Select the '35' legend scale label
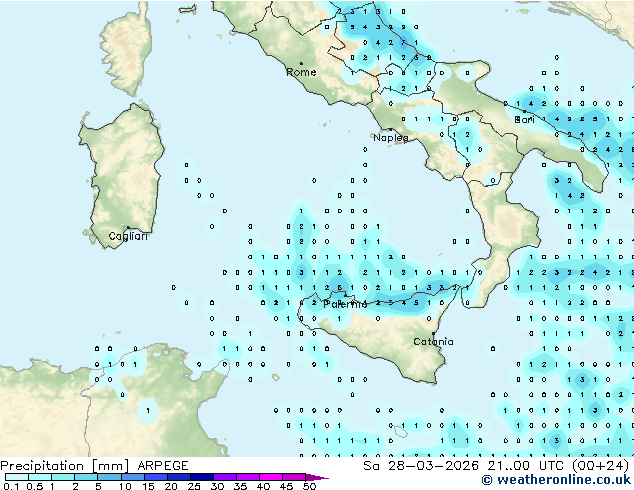634x490 pixels. pyautogui.click(x=240, y=486)
